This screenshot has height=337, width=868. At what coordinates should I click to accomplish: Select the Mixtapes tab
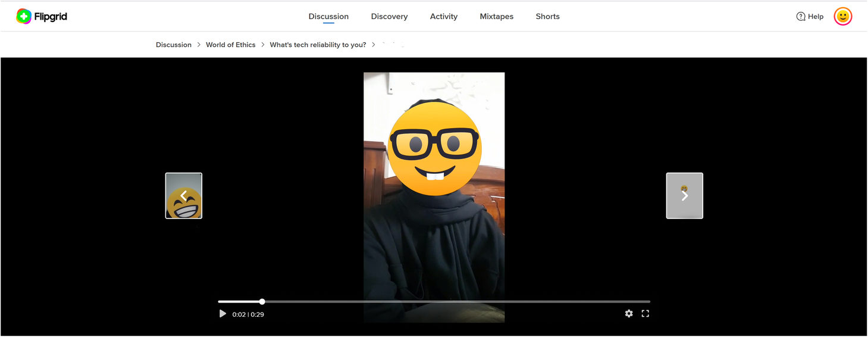pyautogui.click(x=496, y=17)
